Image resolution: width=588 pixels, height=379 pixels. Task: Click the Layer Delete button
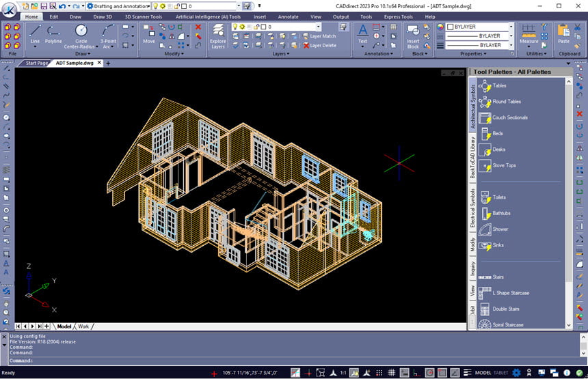(x=319, y=45)
